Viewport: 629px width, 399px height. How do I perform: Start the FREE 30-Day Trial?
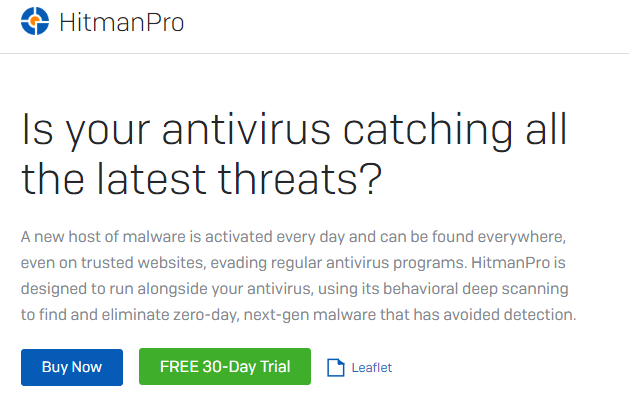click(x=225, y=367)
